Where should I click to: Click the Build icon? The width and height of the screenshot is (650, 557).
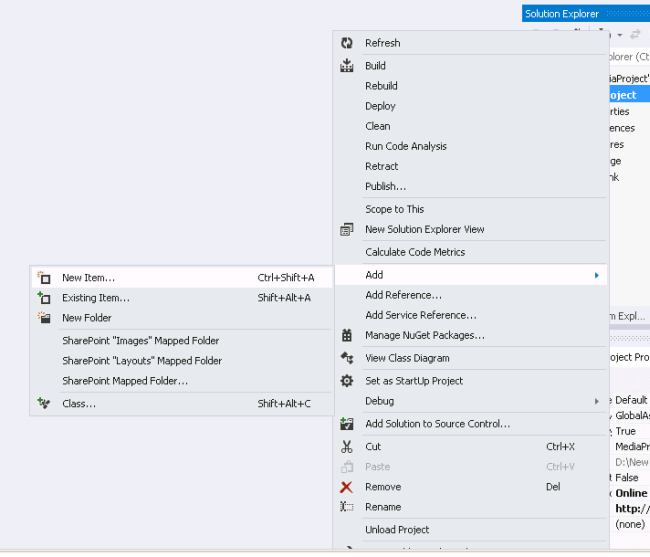347,66
